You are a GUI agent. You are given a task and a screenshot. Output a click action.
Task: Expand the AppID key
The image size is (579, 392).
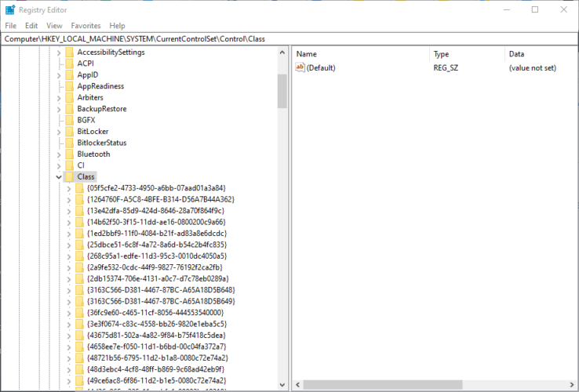pyautogui.click(x=59, y=75)
